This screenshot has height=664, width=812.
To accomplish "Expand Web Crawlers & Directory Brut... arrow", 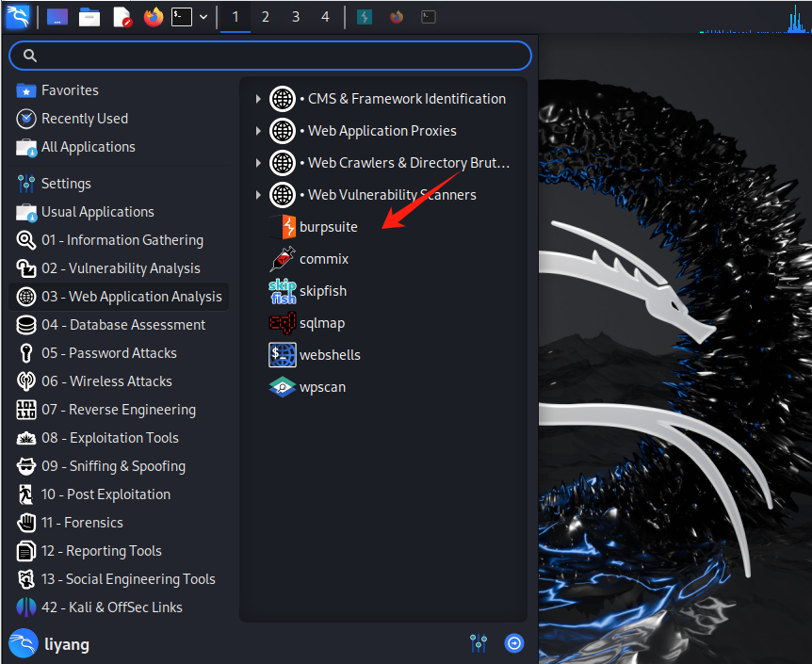I will (258, 163).
